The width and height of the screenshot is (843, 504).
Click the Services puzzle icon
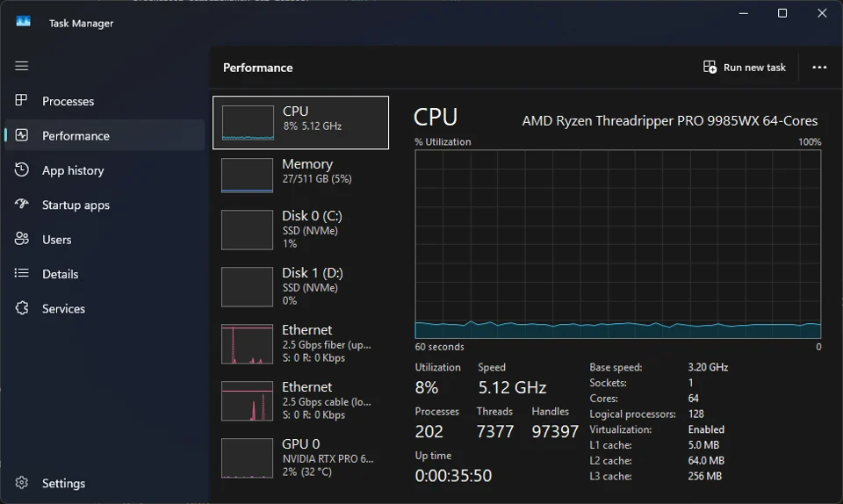[x=21, y=308]
